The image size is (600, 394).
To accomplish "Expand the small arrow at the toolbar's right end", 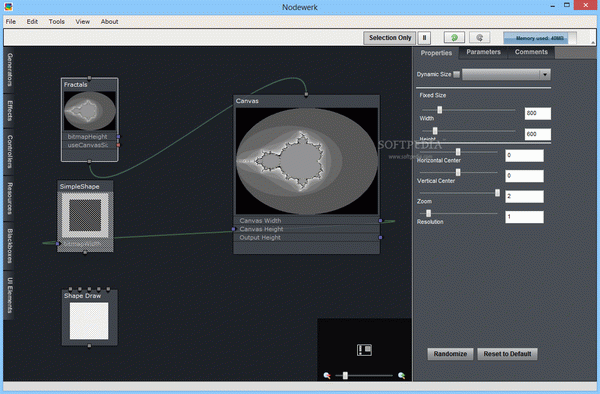I will tap(593, 42).
